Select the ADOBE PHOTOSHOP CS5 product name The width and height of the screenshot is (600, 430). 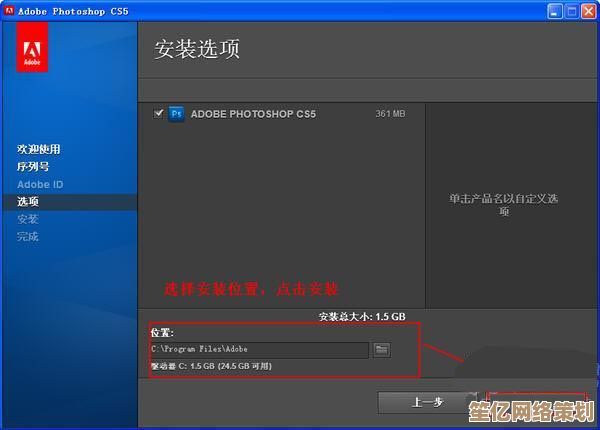(x=252, y=114)
